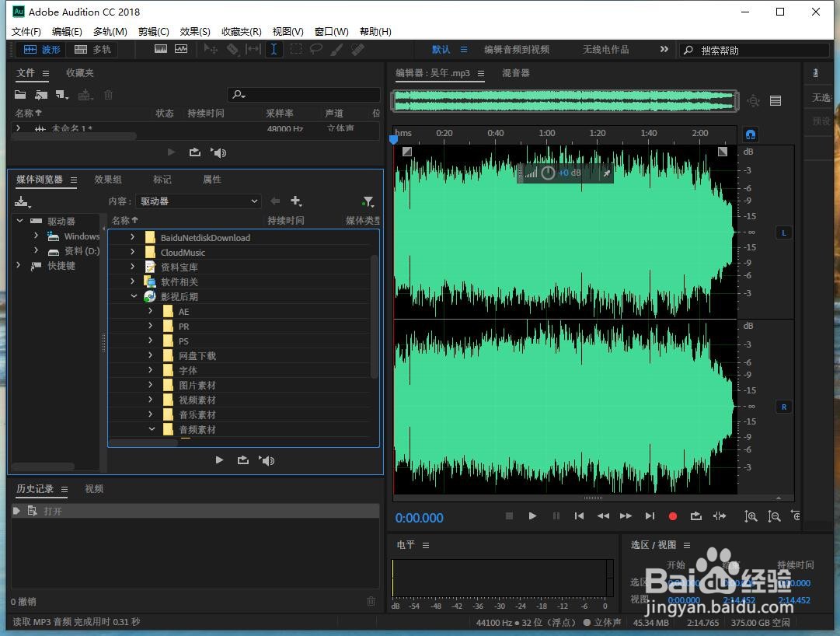Viewport: 840px width, 636px height.
Task: Collapse the 音频素材 folder
Action: point(152,429)
